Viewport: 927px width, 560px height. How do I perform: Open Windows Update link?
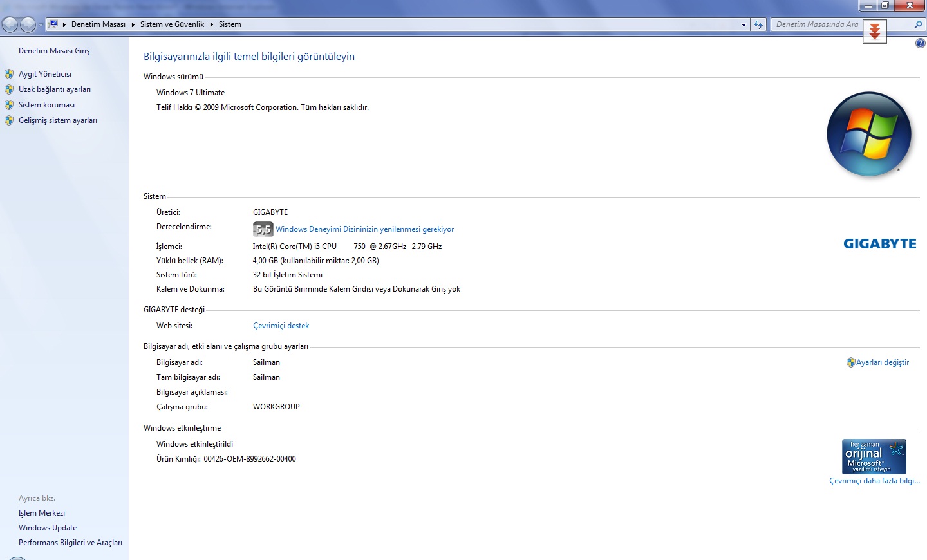tap(48, 528)
